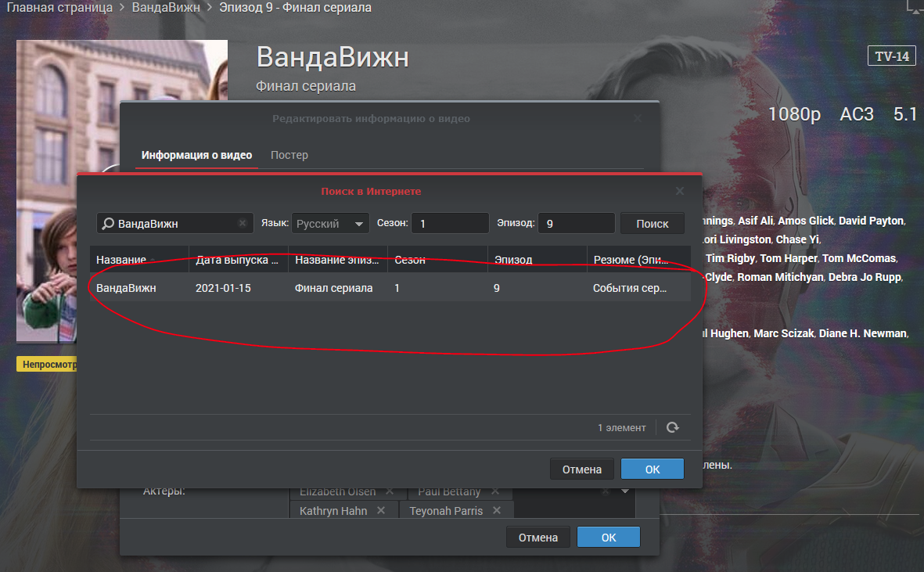Switch to Информация о видео tab
Screen dimensions: 924x572
(197, 155)
